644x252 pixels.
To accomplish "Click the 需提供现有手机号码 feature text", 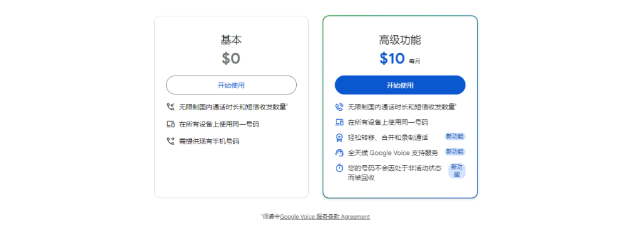I will pyautogui.click(x=209, y=141).
